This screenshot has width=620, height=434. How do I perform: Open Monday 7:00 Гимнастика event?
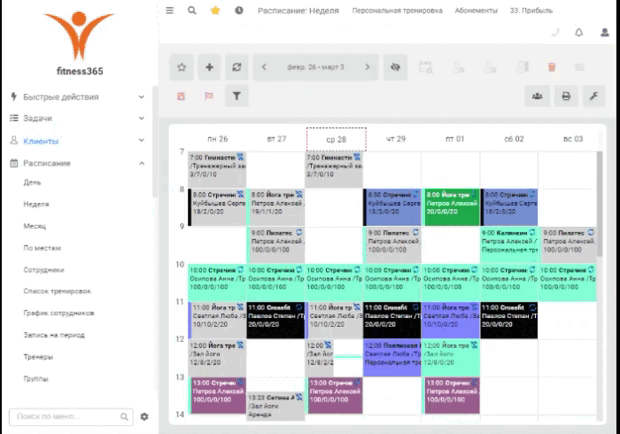tap(217, 170)
